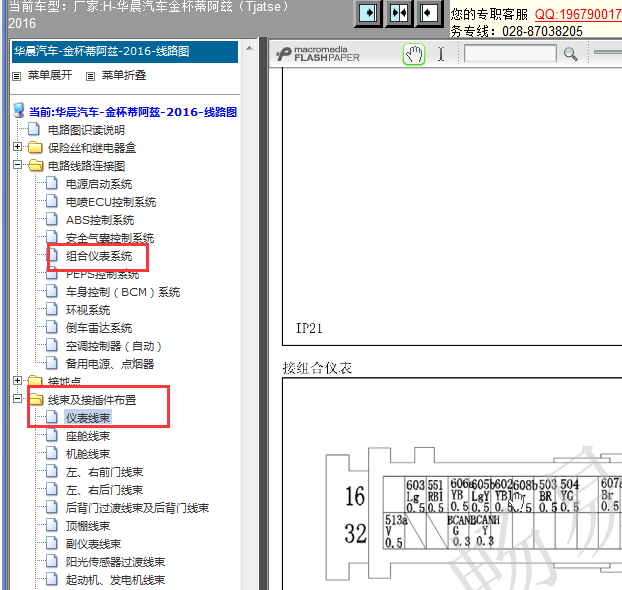Open 备用电源、点烟器 page

coord(110,364)
